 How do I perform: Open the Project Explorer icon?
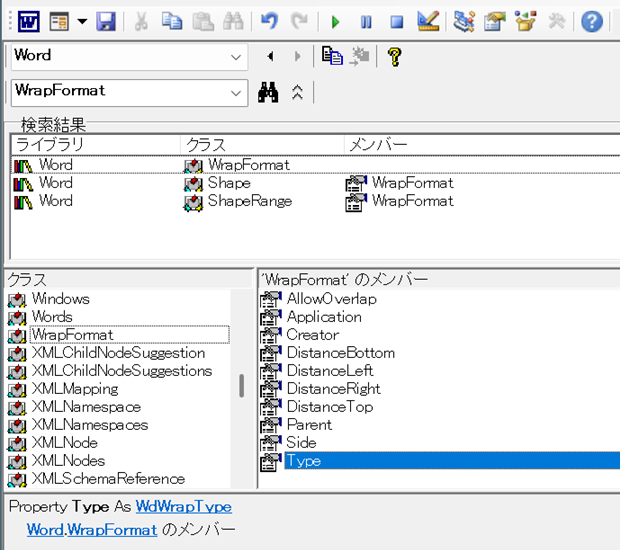pyautogui.click(x=463, y=21)
